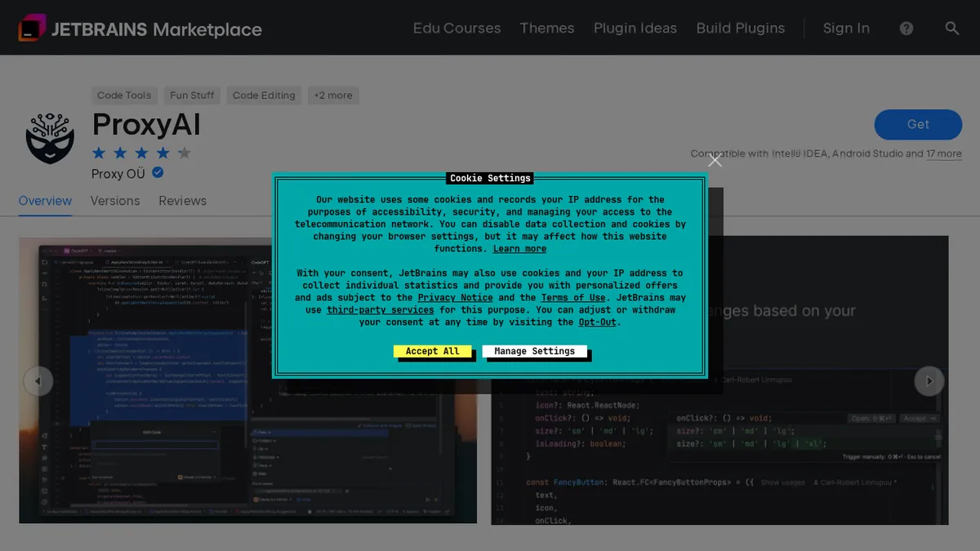Open the help question mark icon

click(906, 28)
